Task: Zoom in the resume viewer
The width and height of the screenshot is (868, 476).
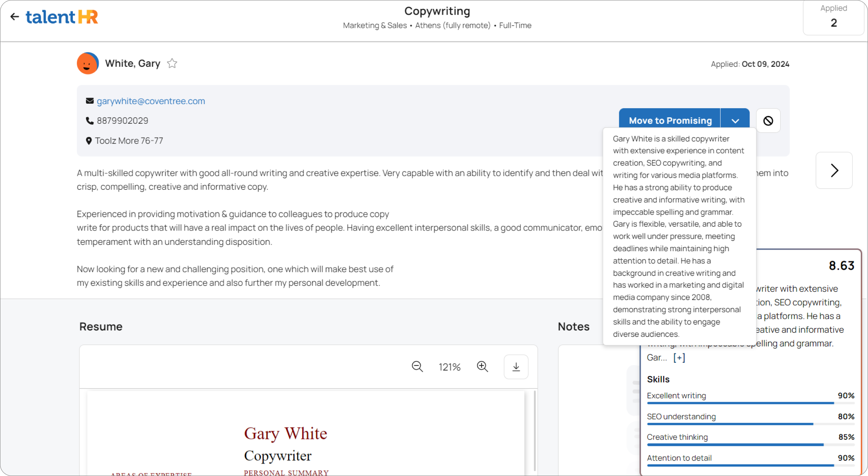Action: pos(482,367)
